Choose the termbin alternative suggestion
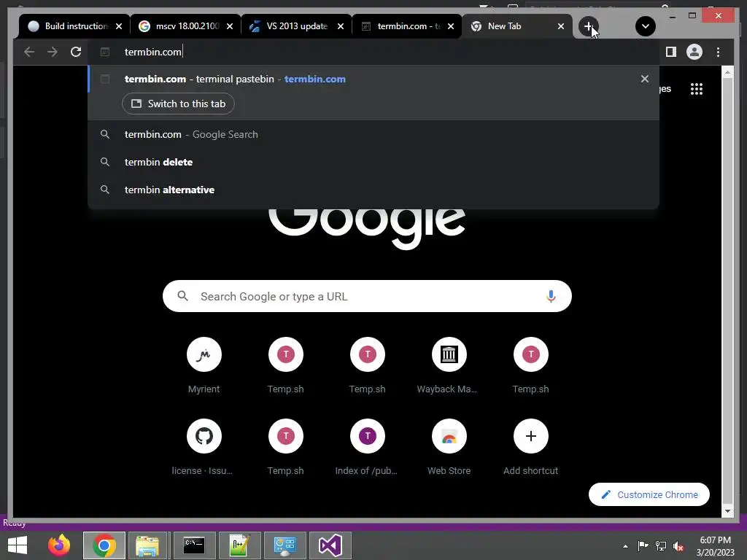 click(373, 190)
